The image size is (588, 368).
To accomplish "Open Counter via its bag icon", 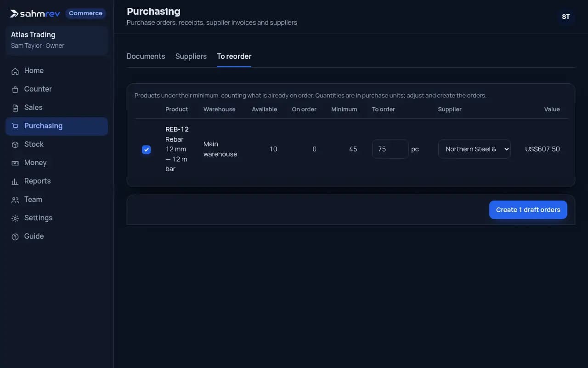I will click(x=15, y=89).
